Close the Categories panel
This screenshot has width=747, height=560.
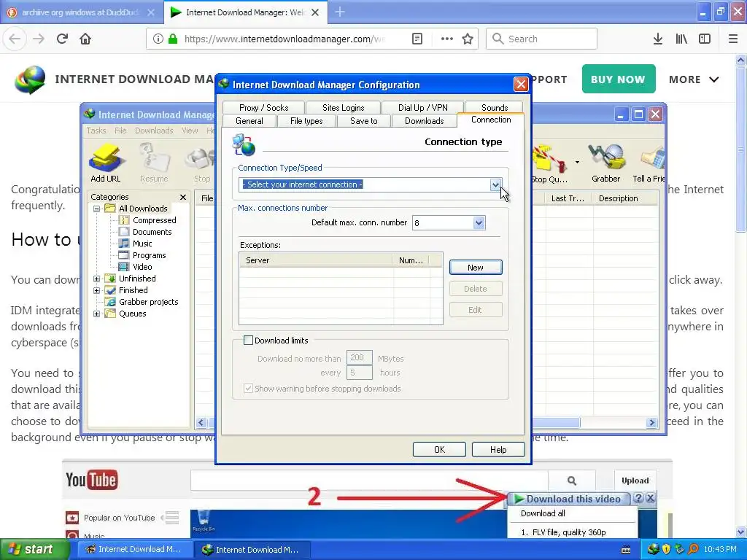click(x=183, y=197)
